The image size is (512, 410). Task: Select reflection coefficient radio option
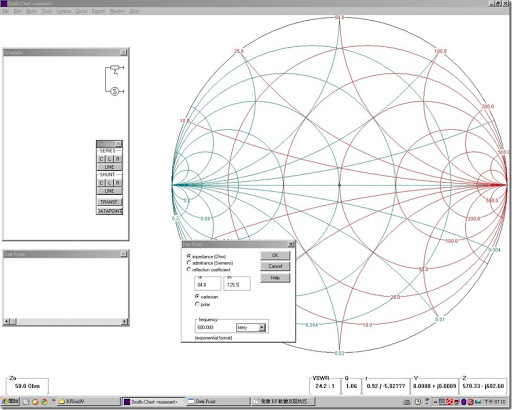189,269
